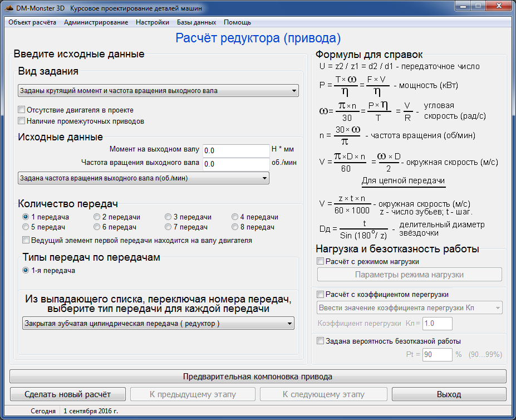Expand the Задана частота вращения dropdown
The image size is (516, 420).
144,178
